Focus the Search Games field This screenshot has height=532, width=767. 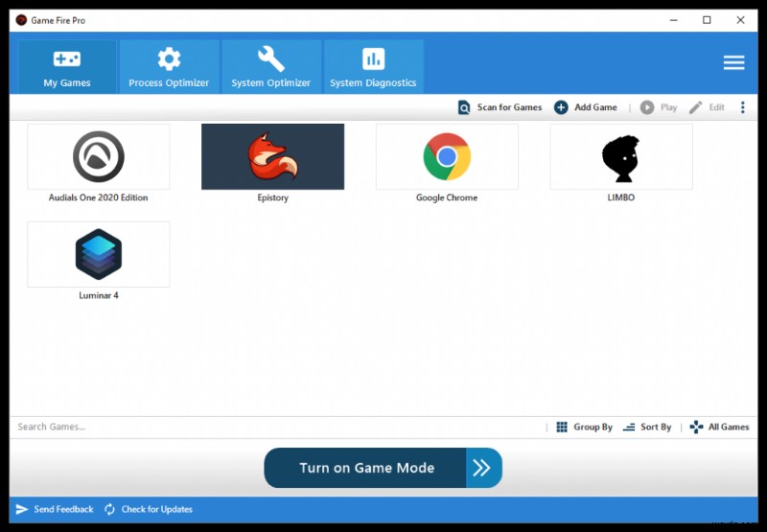click(x=276, y=427)
